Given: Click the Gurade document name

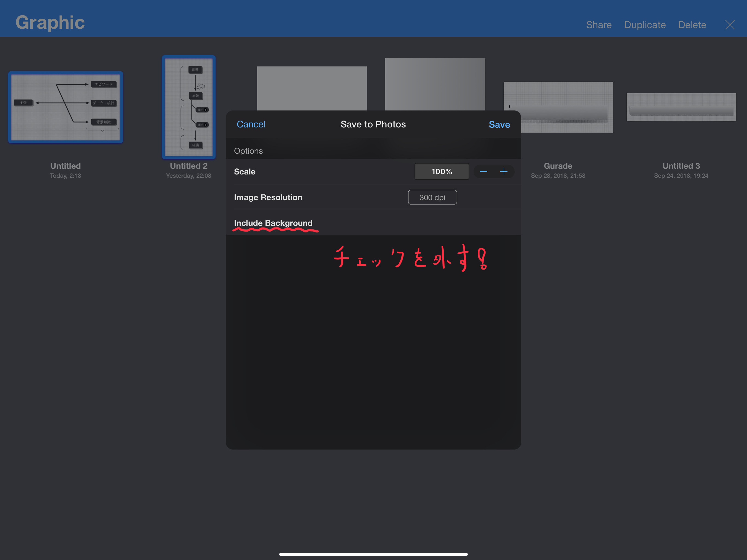Looking at the screenshot, I should 558,166.
